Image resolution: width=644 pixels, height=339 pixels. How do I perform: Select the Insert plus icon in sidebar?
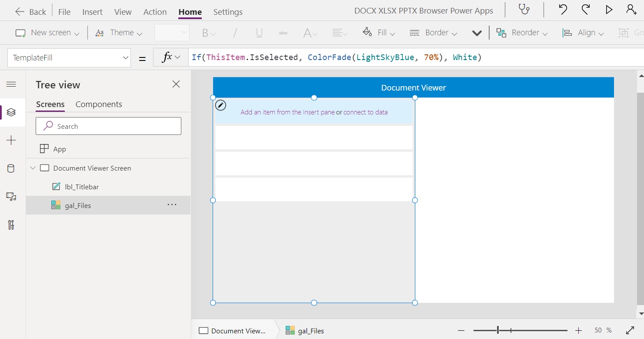(x=11, y=140)
